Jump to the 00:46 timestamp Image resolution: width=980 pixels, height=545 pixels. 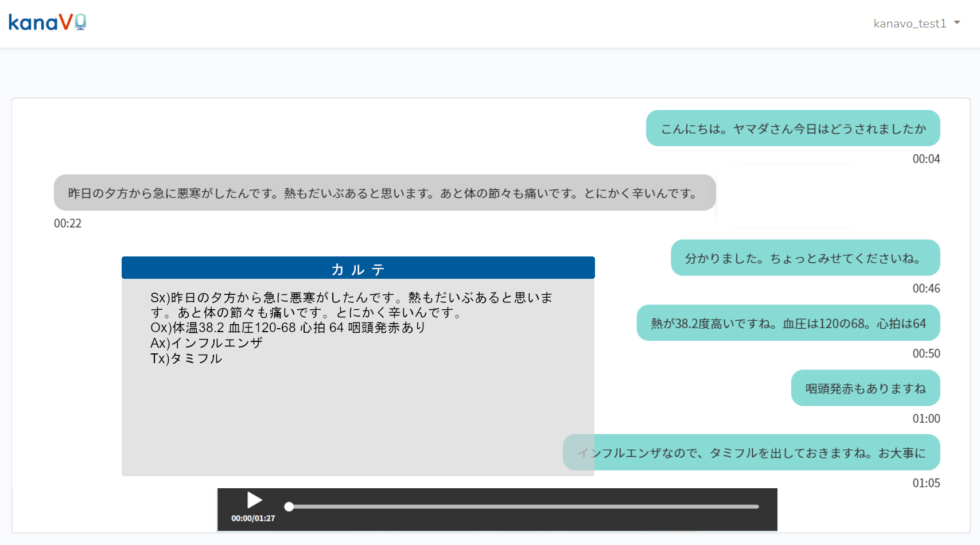pos(925,289)
